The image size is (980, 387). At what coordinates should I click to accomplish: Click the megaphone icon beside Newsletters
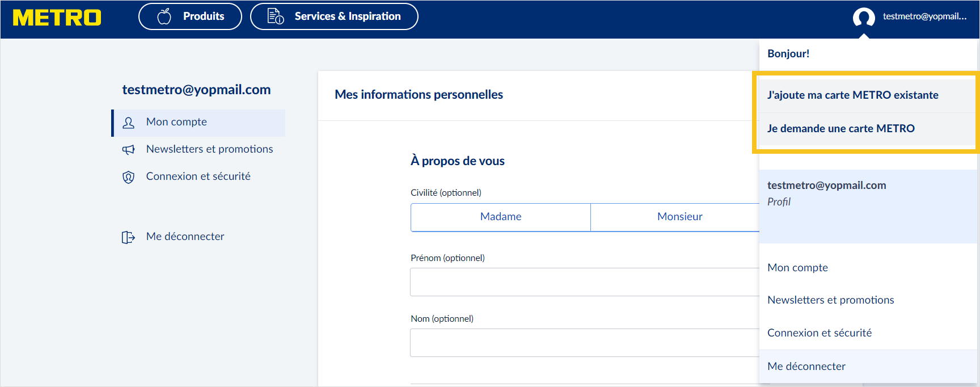(x=129, y=150)
